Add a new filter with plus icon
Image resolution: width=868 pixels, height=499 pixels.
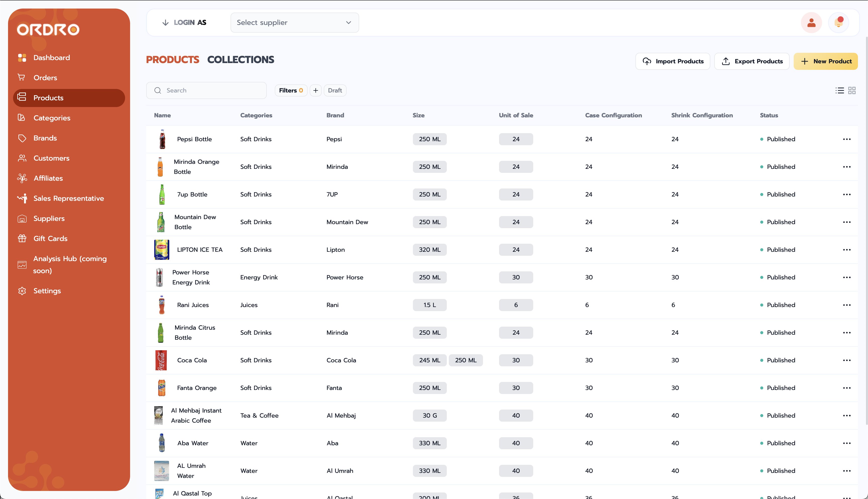pos(315,90)
